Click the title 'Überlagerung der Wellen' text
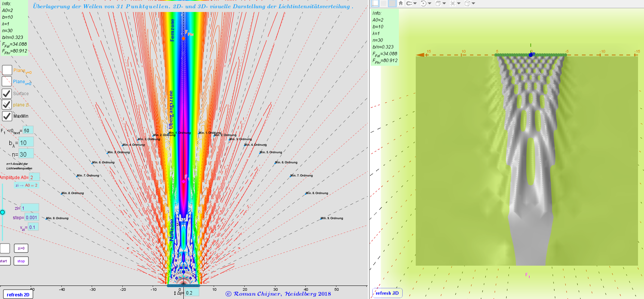644x299 pixels. coord(193,6)
